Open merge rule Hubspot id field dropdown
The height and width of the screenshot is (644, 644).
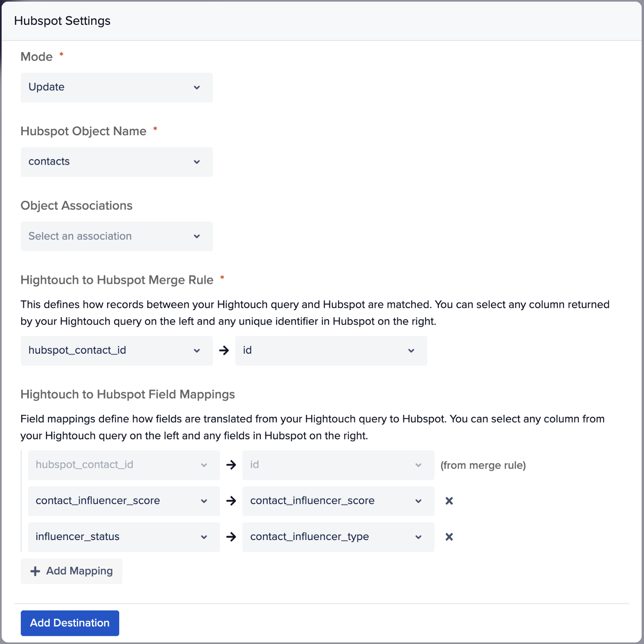point(331,351)
